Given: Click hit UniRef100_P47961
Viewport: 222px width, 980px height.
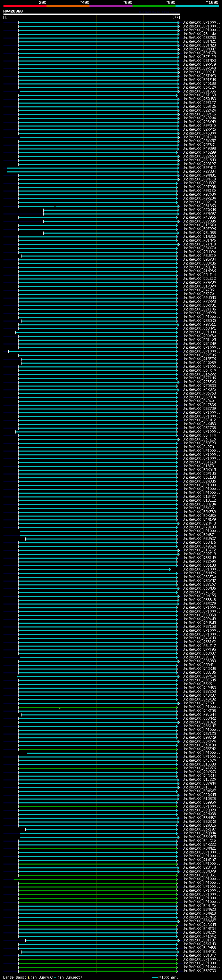Looking at the screenshot, I should click(199, 290).
